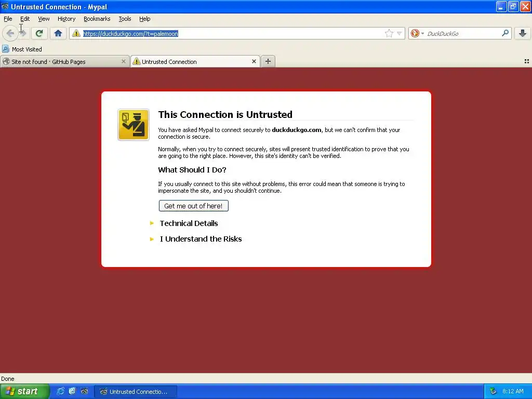The width and height of the screenshot is (532, 399).
Task: Open the Downloads arrow button
Action: tap(523, 33)
